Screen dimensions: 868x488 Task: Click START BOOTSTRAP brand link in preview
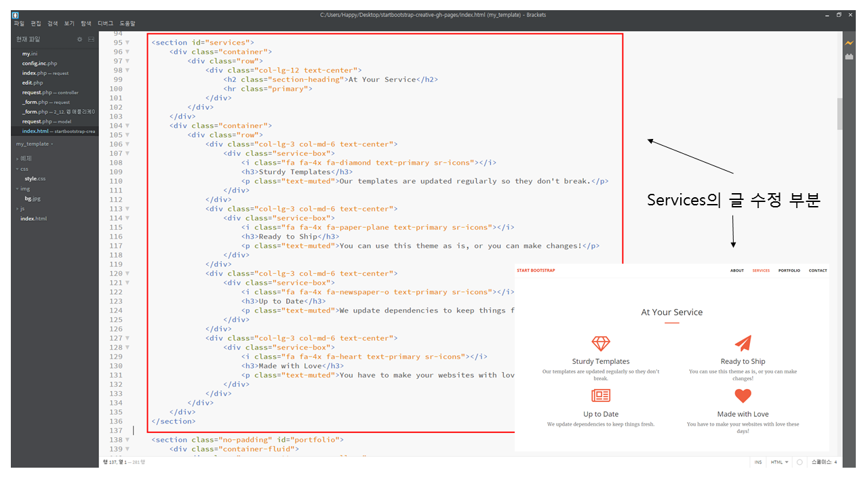536,270
